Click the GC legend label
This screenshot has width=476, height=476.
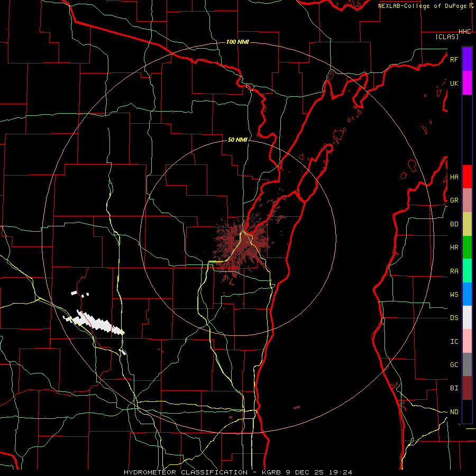pos(454,365)
